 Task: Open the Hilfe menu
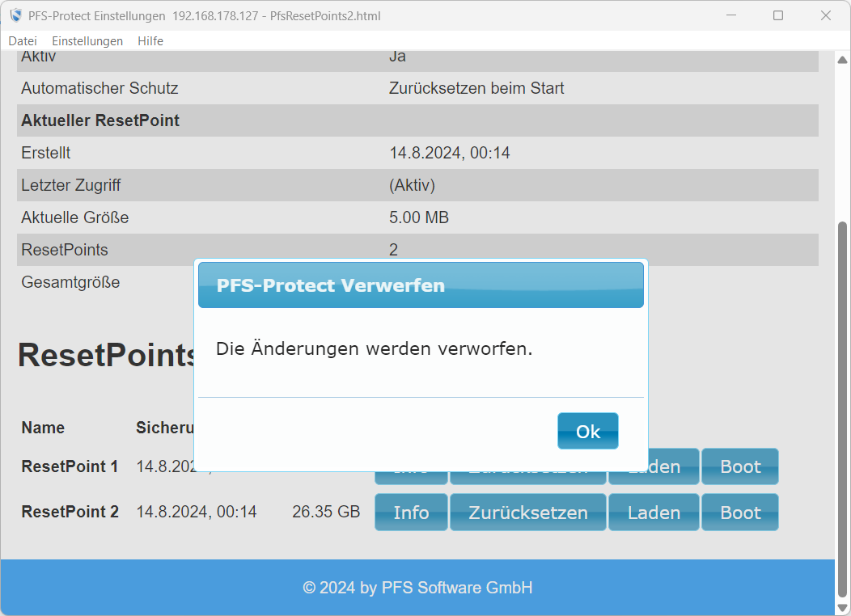[x=150, y=41]
